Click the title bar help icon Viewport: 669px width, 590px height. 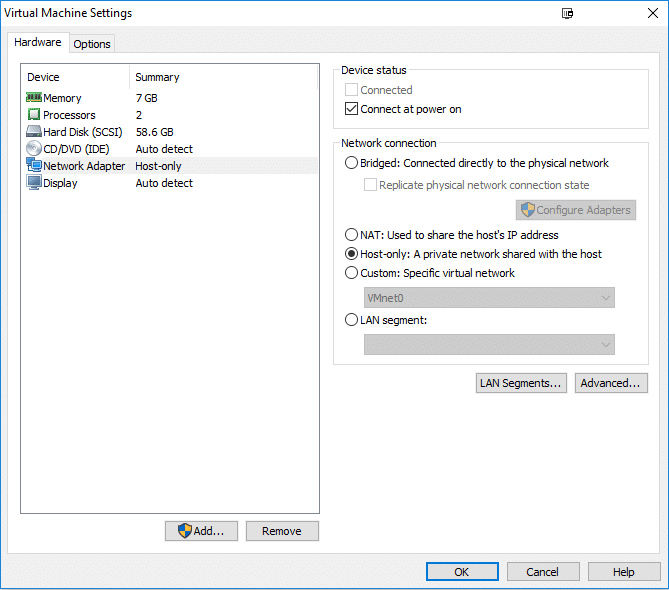pyautogui.click(x=568, y=14)
